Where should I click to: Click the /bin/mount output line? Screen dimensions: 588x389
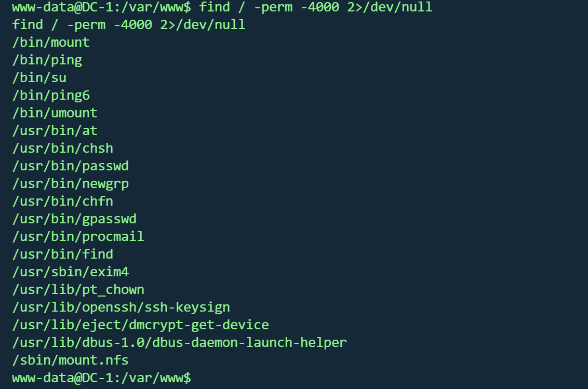click(51, 42)
